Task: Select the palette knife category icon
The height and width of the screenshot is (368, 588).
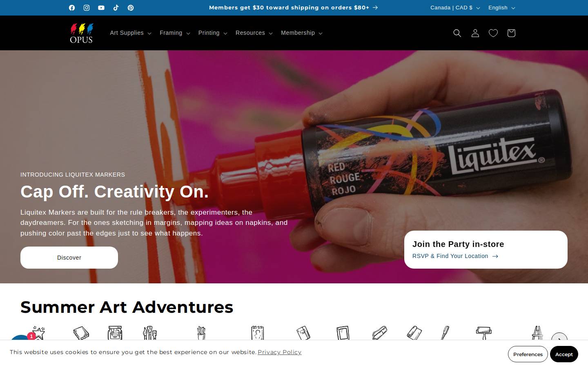Action: [x=445, y=333]
